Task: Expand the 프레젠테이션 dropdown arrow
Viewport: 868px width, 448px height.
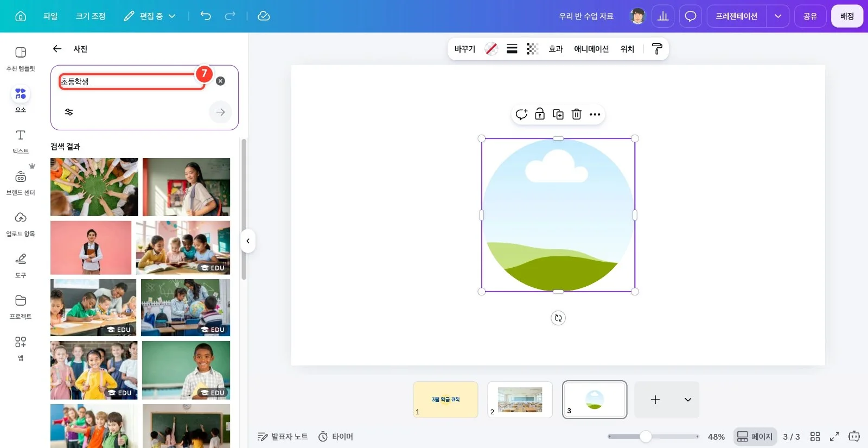Action: click(x=778, y=16)
